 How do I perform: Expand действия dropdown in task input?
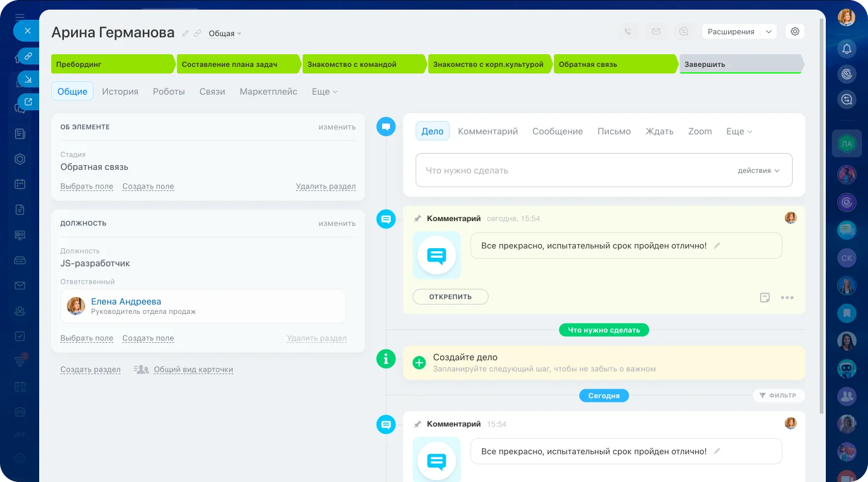click(x=758, y=171)
